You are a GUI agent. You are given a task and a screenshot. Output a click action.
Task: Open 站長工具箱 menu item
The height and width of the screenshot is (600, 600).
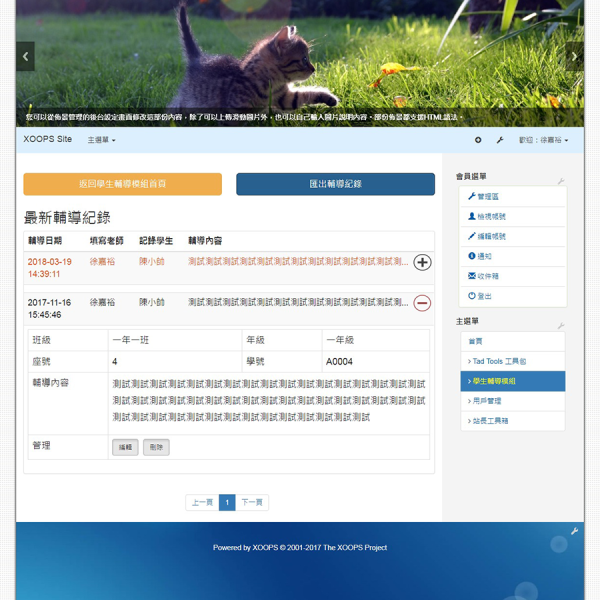[513, 421]
